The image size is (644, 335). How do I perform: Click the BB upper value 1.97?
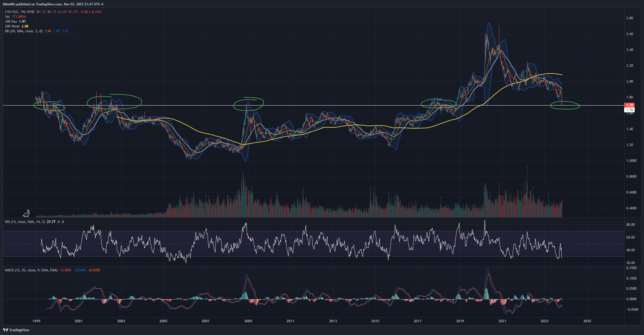click(x=56, y=31)
